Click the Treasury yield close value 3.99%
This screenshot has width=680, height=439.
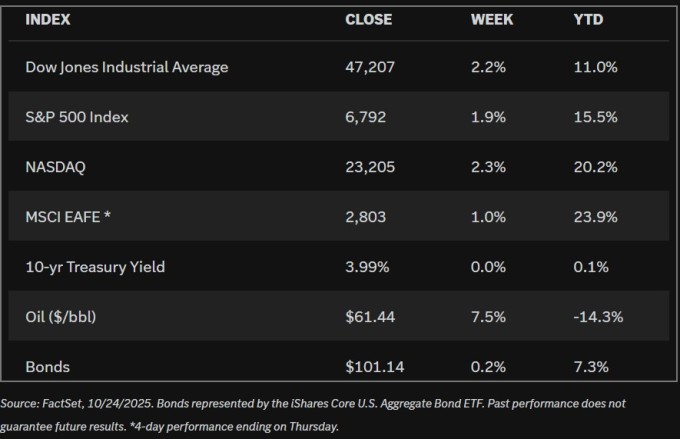click(369, 267)
